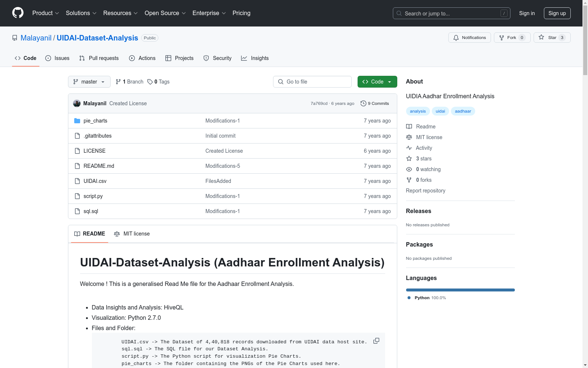588x368 pixels.
Task: Click Pricing in the top navigation
Action: [x=241, y=13]
